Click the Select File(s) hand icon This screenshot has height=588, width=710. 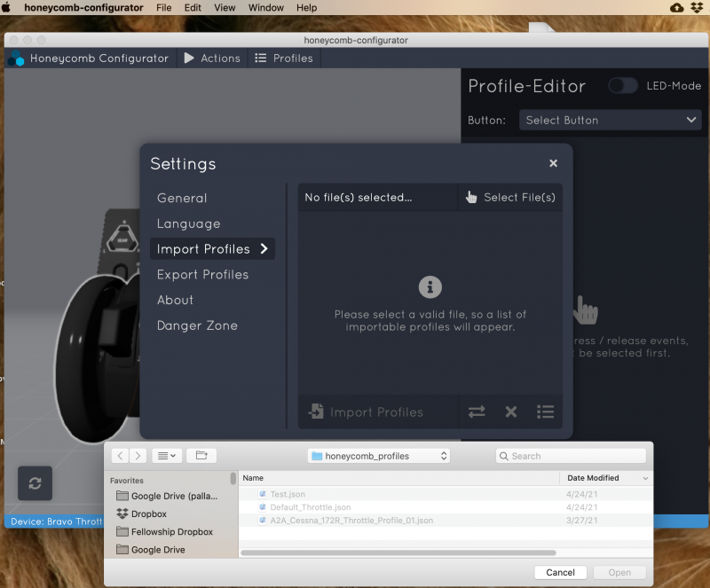click(x=471, y=198)
